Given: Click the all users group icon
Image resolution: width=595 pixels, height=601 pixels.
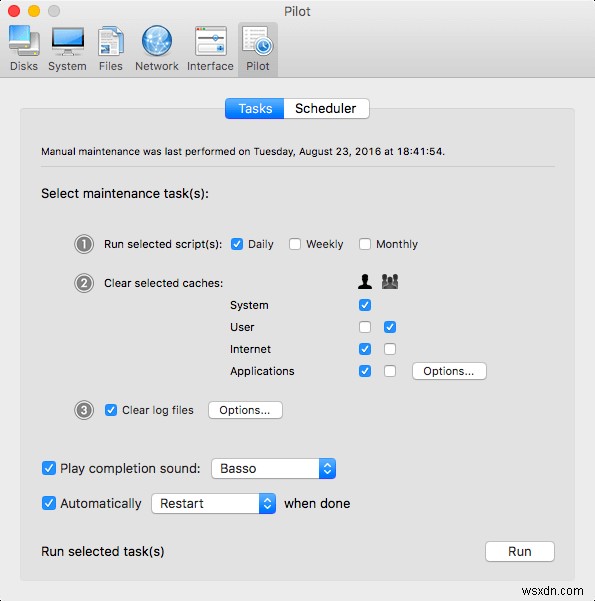Looking at the screenshot, I should point(390,282).
